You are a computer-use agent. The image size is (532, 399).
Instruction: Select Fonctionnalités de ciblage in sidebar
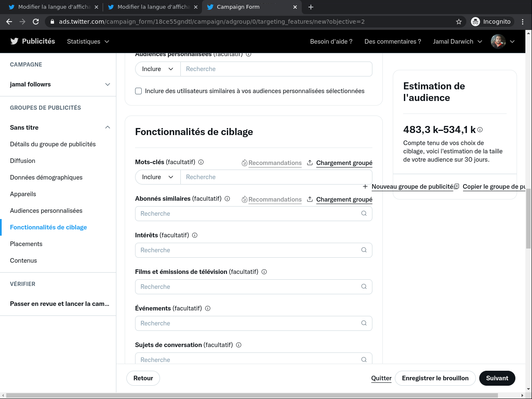[48, 227]
